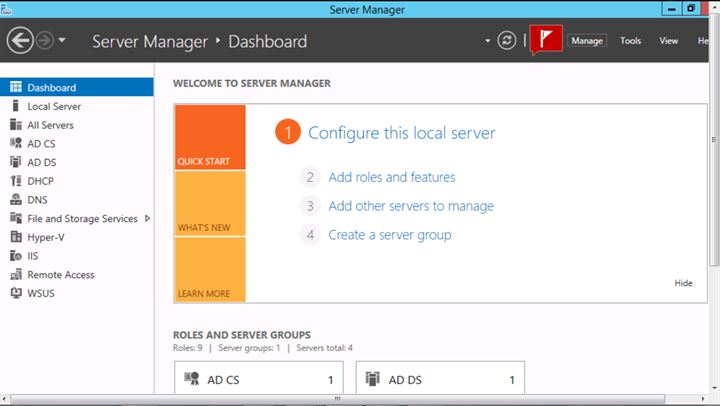Select the Hyper-V icon in sidebar

point(16,237)
